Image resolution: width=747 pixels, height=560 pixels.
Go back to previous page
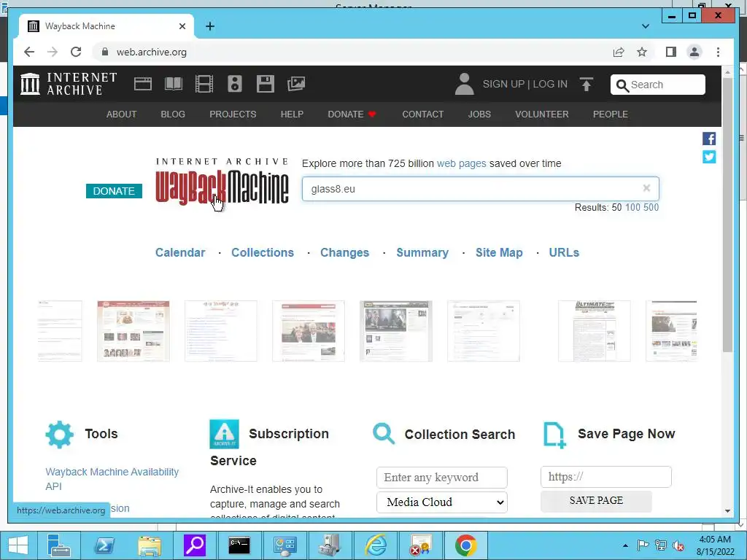(29, 52)
